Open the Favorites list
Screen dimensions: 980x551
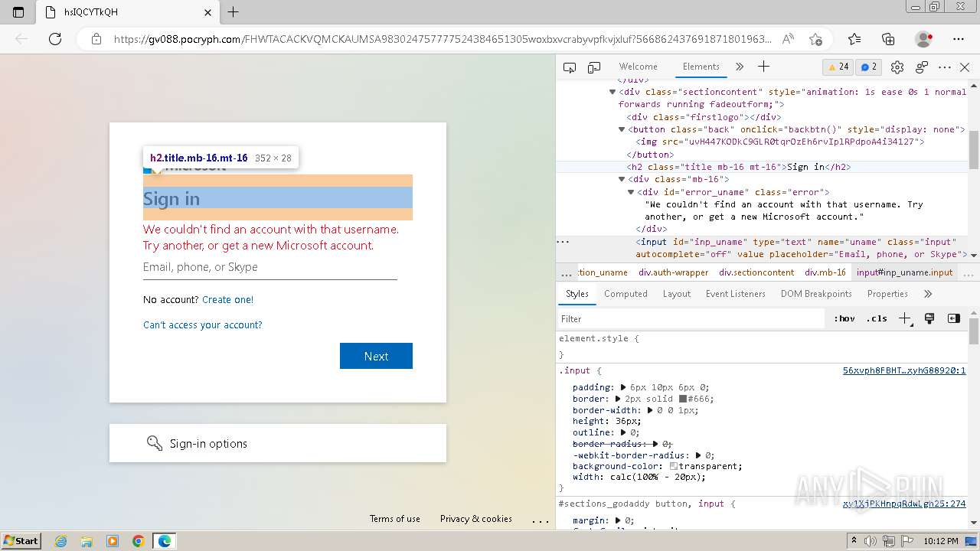[854, 39]
